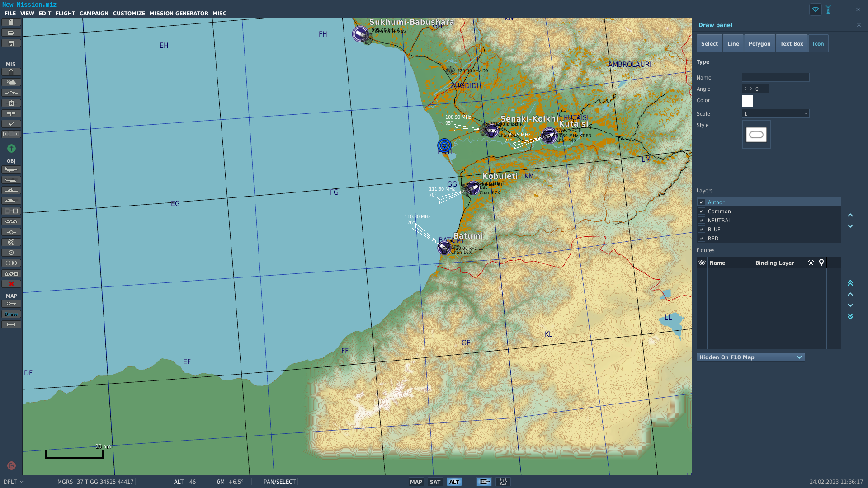
Task: Open the FLIGHT menu
Action: pos(65,14)
